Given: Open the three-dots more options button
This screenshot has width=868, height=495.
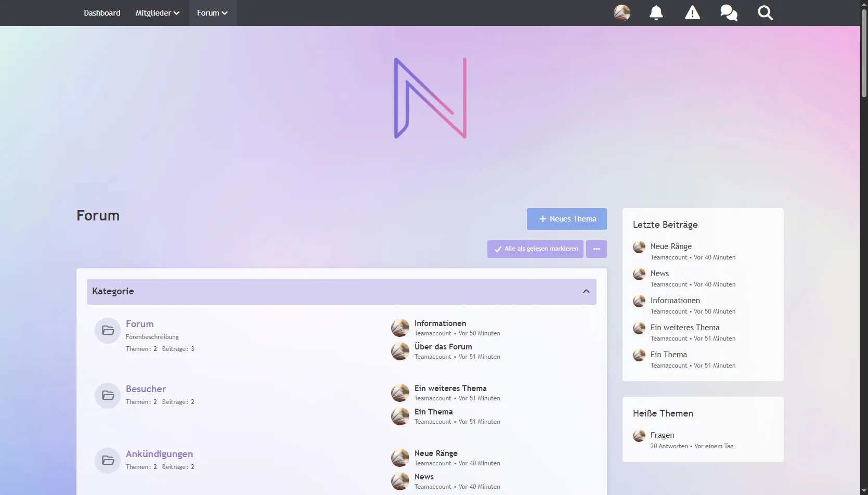Looking at the screenshot, I should pyautogui.click(x=596, y=249).
